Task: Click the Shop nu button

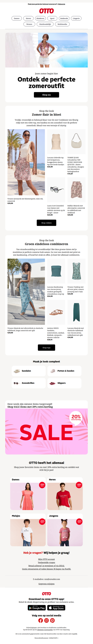Action: point(46,95)
